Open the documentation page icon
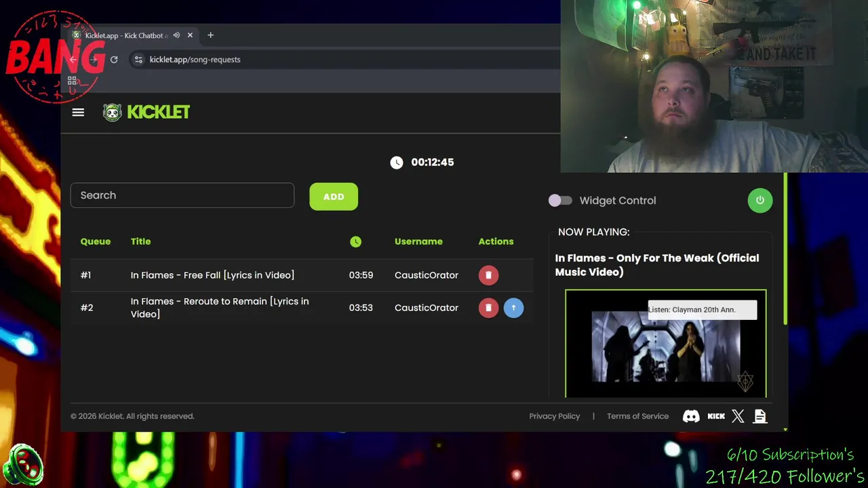The image size is (868, 488). click(x=759, y=416)
